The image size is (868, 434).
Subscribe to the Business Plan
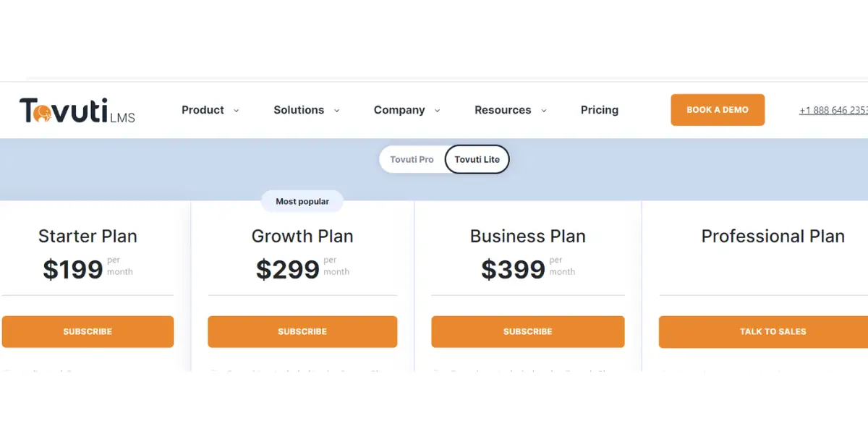528,331
